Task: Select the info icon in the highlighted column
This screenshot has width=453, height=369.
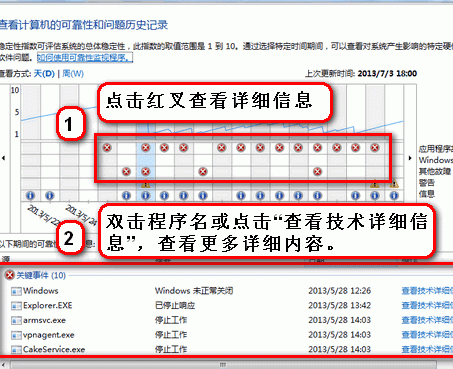Action: coord(145,196)
